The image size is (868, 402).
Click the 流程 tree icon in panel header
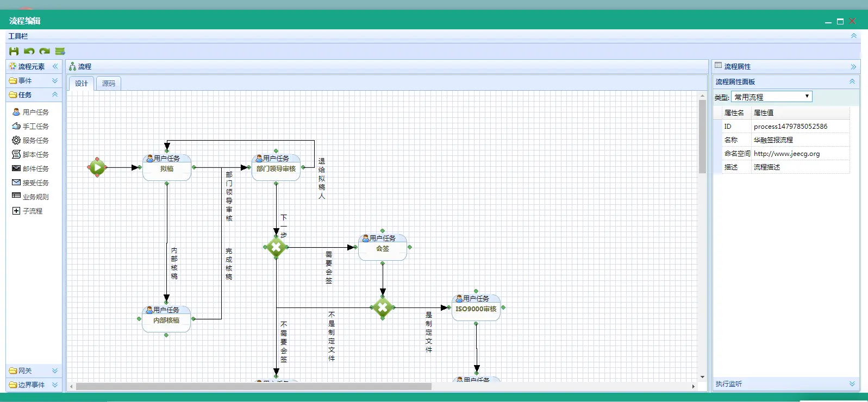click(x=72, y=66)
